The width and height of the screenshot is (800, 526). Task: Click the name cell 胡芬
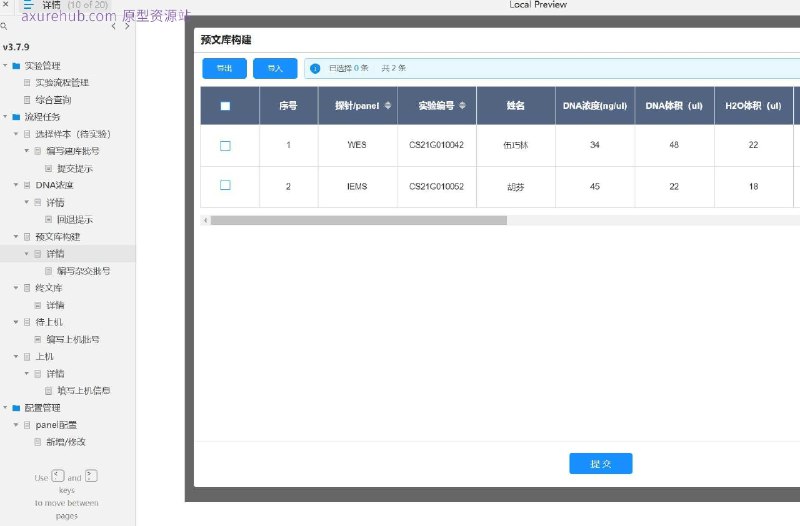[x=515, y=187]
